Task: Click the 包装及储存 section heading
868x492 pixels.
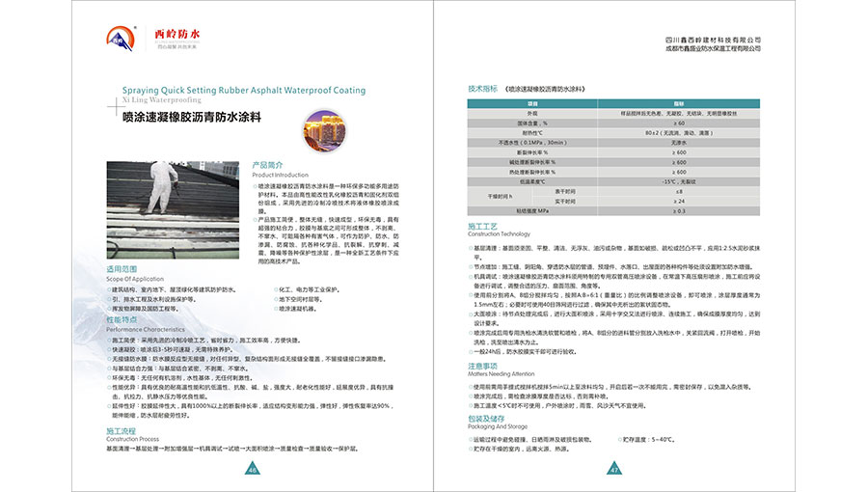Action: click(x=486, y=419)
